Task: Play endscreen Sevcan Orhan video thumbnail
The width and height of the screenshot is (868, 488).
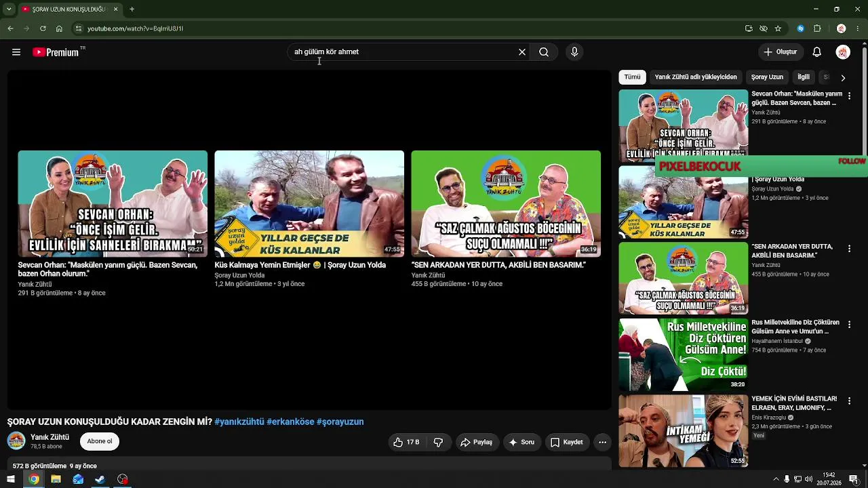Action: pyautogui.click(x=113, y=203)
